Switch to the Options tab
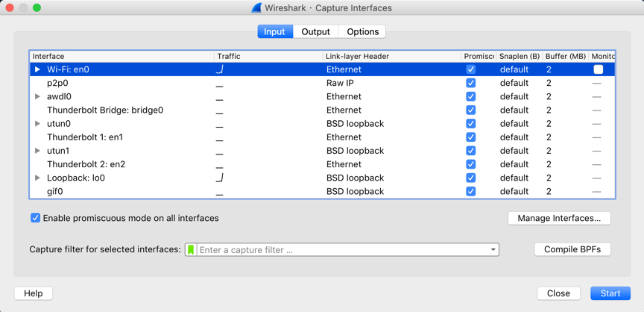Viewport: 644px width, 312px height. [362, 31]
